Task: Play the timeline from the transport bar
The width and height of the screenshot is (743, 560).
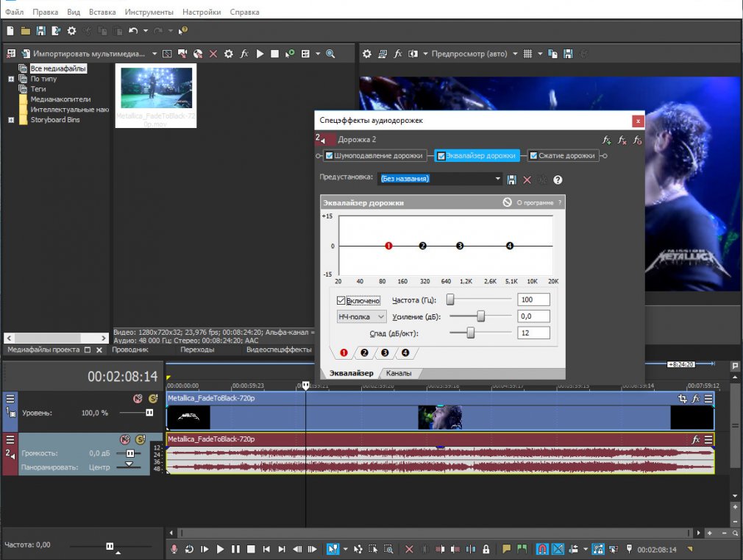Action: (220, 549)
